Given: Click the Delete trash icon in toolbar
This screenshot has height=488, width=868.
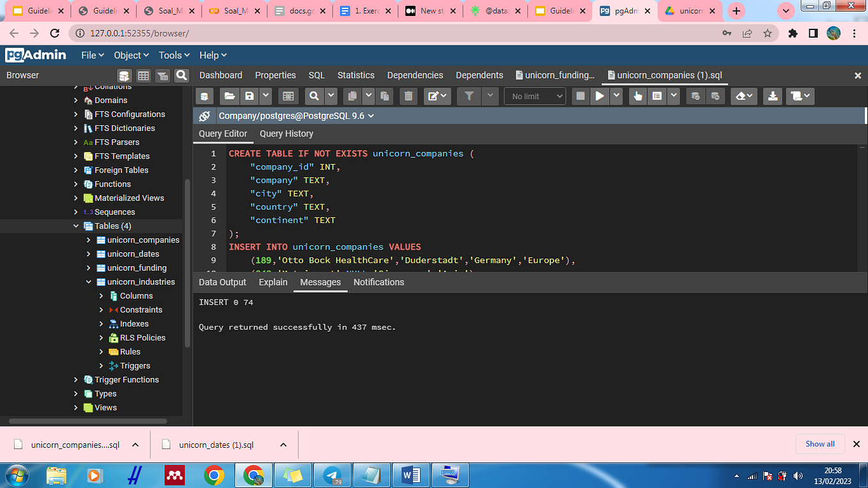Looking at the screenshot, I should (408, 96).
